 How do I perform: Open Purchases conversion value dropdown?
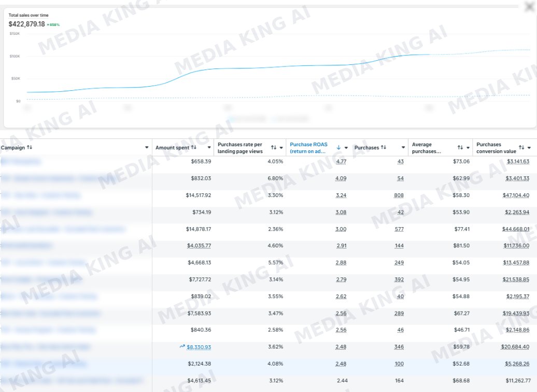click(529, 148)
